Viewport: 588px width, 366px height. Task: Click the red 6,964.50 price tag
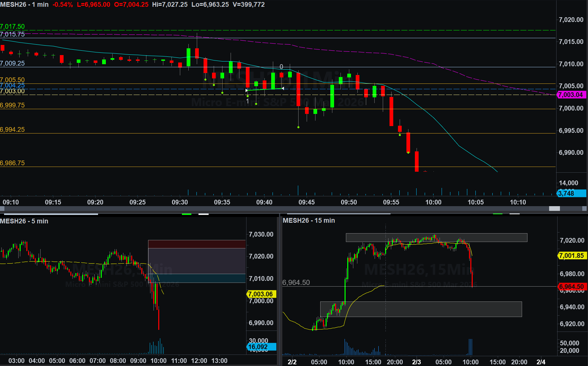pyautogui.click(x=571, y=287)
